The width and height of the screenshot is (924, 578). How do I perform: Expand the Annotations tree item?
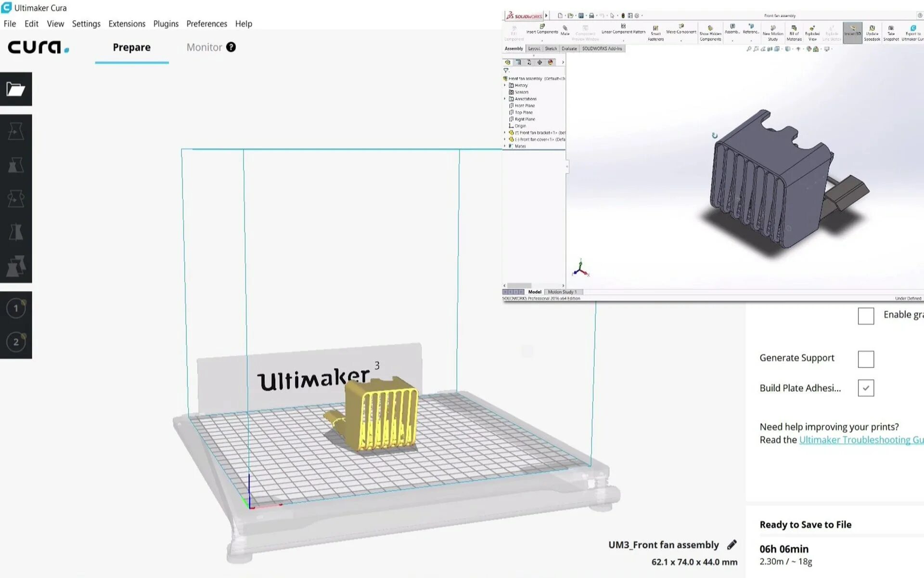tap(504, 98)
